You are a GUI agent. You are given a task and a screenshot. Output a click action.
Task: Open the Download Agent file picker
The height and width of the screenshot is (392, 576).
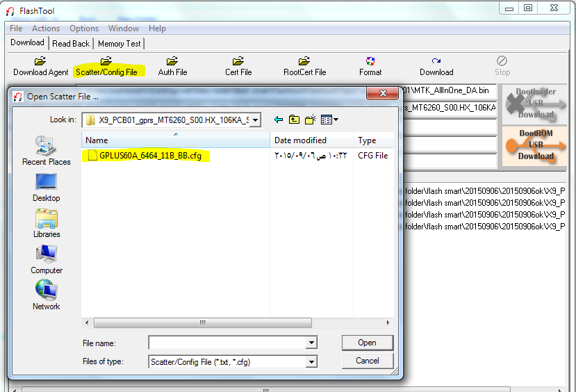coord(40,67)
